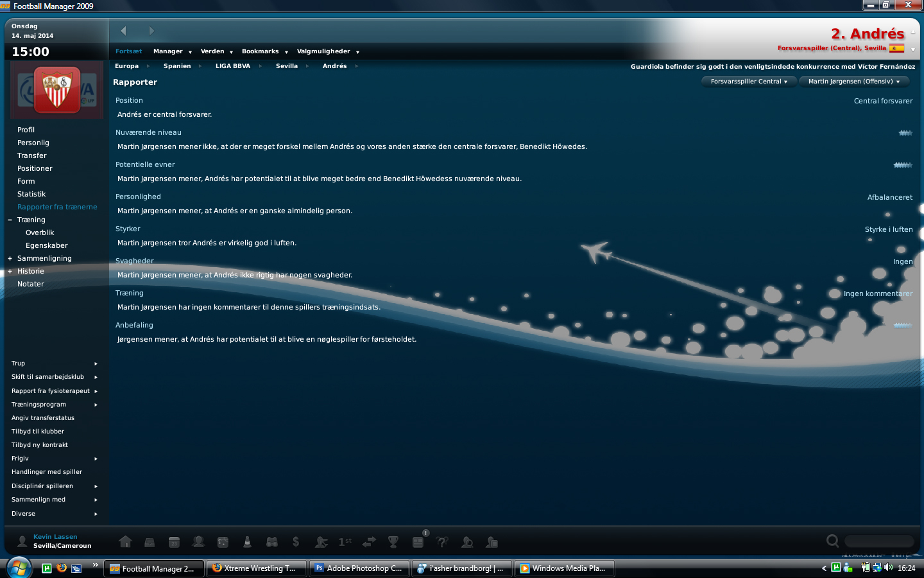Open the competitions trophy icon
This screenshot has height=578, width=924.
click(x=393, y=542)
